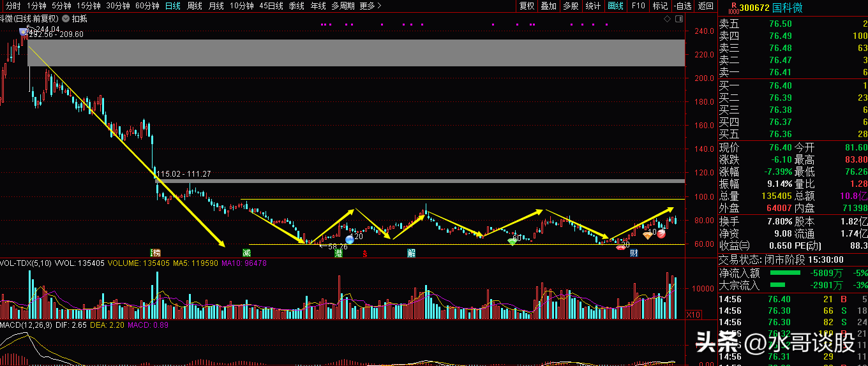Toggle the side panel layout icon

(680, 19)
